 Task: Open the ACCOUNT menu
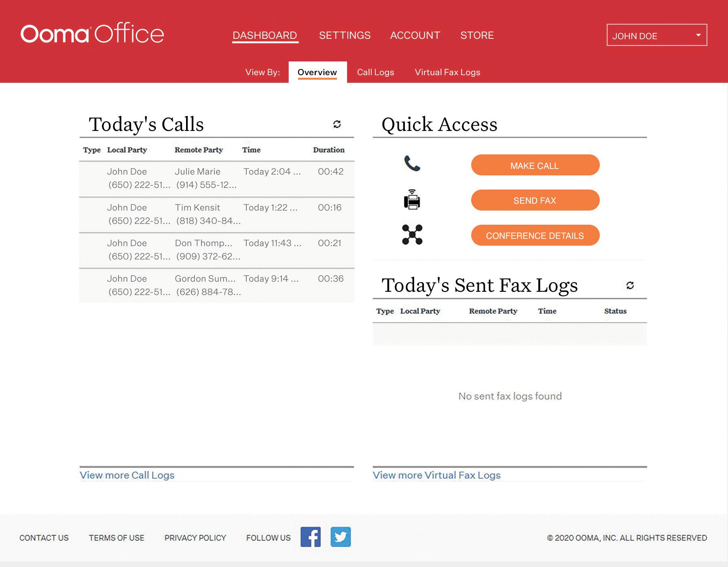click(x=415, y=36)
